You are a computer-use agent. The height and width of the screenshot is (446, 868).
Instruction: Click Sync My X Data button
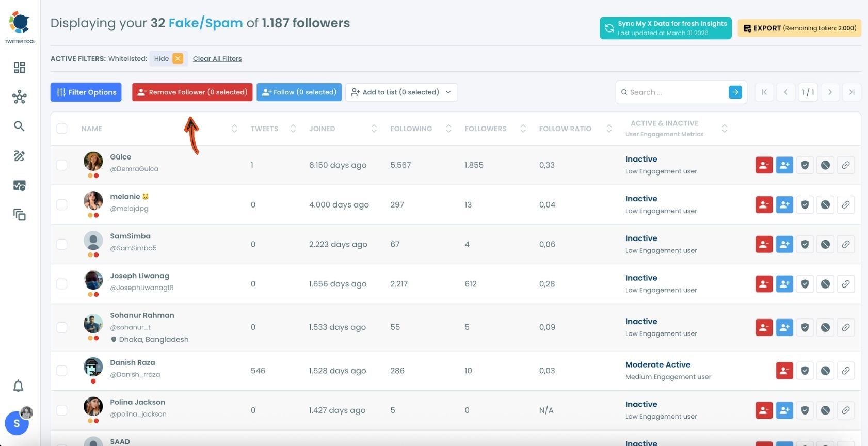[666, 28]
